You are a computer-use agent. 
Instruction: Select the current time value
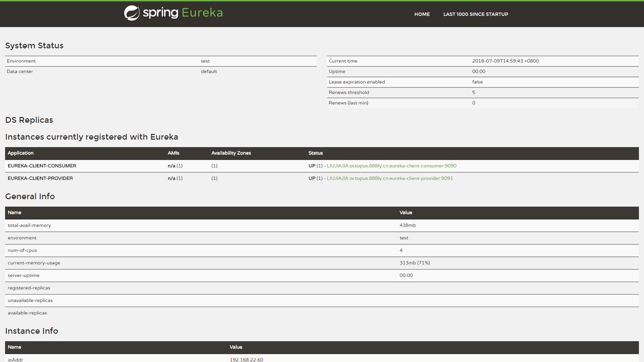tap(505, 61)
